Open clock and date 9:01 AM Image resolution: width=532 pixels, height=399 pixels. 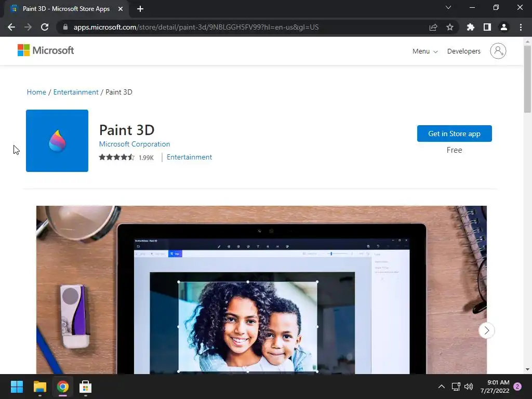pyautogui.click(x=495, y=387)
